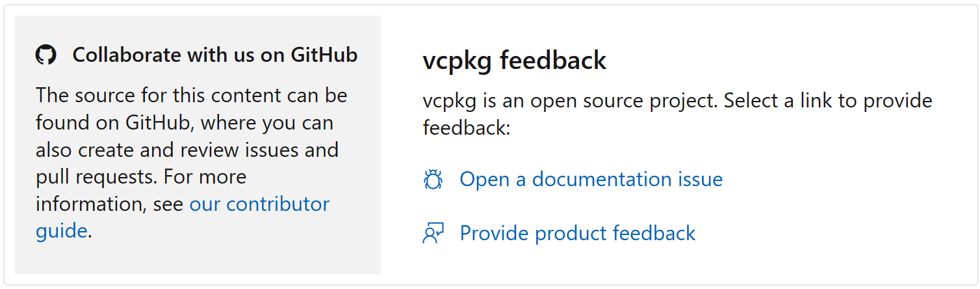980x289 pixels.
Task: Click the person feedback icon beside product feedback
Action: coord(433,233)
